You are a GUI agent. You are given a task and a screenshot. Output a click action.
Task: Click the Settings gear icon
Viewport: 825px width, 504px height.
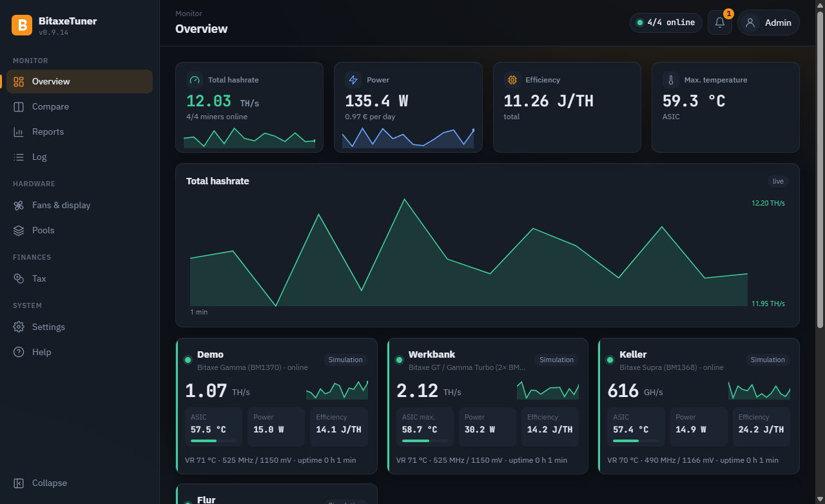coord(19,327)
